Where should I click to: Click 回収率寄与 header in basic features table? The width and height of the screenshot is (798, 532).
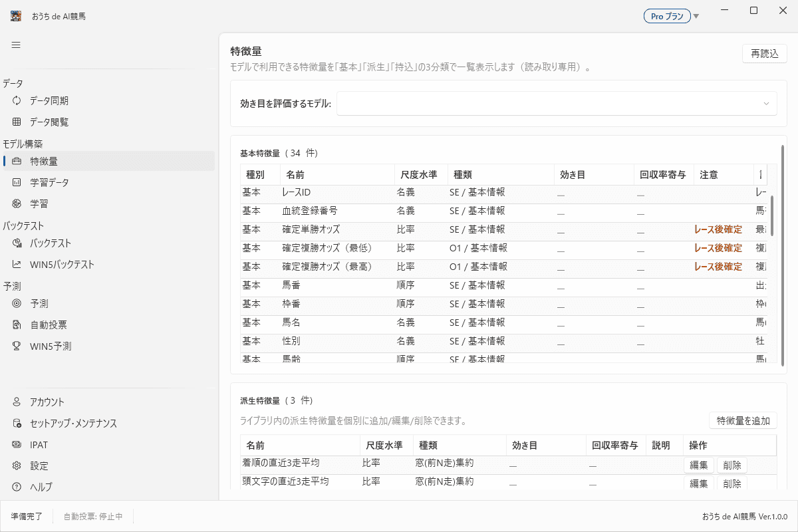point(664,175)
